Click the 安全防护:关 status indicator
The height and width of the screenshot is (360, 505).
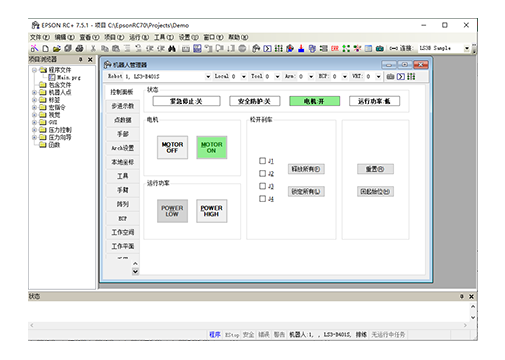tap(255, 101)
